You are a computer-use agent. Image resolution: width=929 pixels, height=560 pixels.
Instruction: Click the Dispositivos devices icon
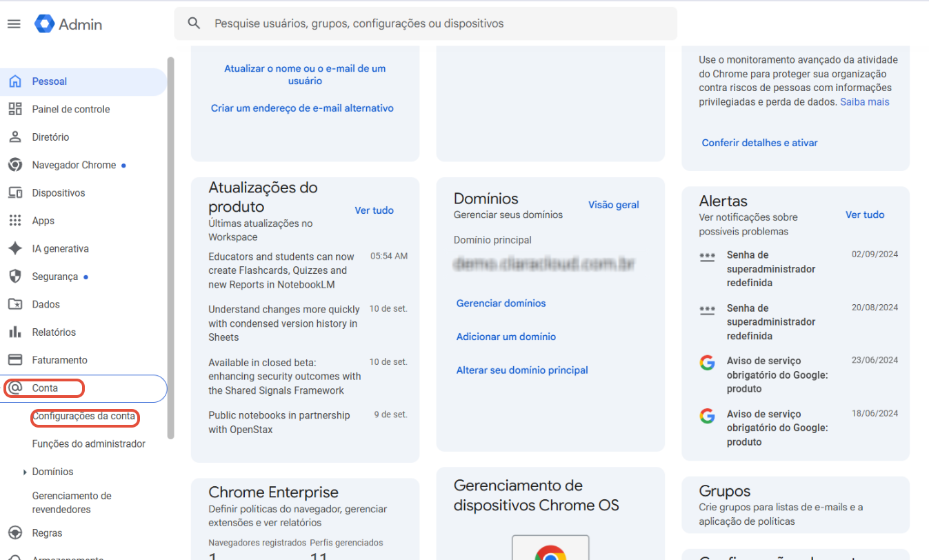pos(15,193)
